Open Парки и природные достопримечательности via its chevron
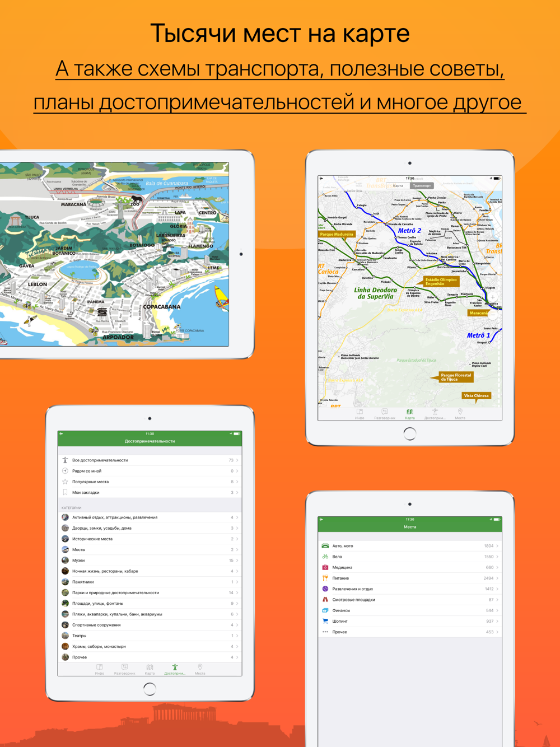Screen dimensions: 560x747 coord(237,592)
